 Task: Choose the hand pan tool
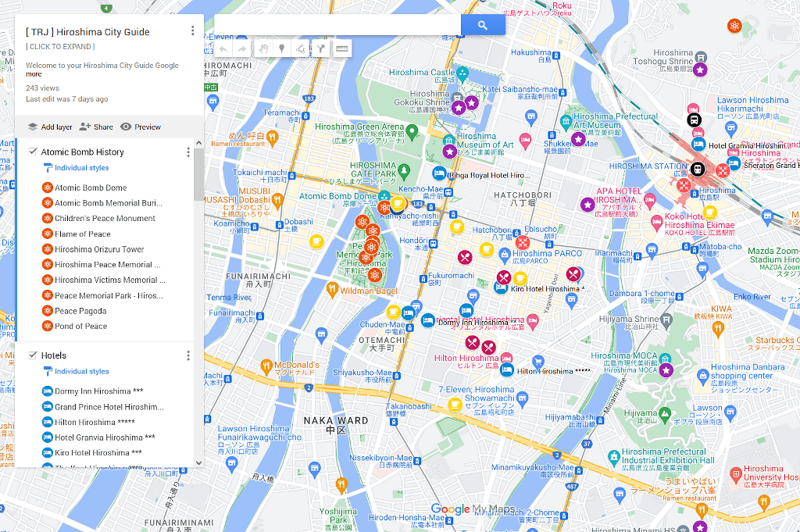pyautogui.click(x=263, y=49)
